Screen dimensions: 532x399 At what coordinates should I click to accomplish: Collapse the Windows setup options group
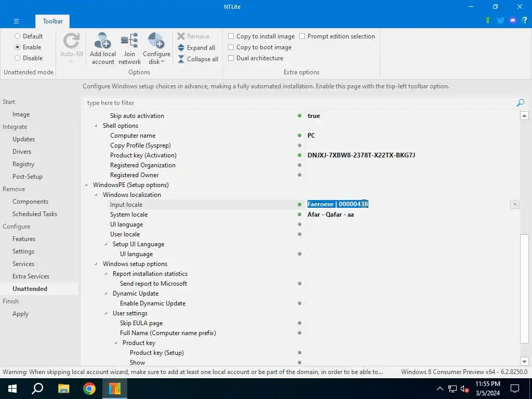[x=96, y=264]
